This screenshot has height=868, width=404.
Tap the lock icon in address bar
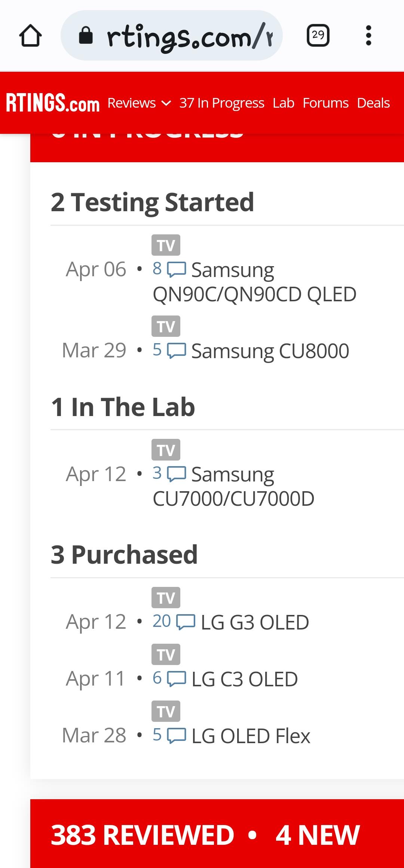(x=86, y=36)
